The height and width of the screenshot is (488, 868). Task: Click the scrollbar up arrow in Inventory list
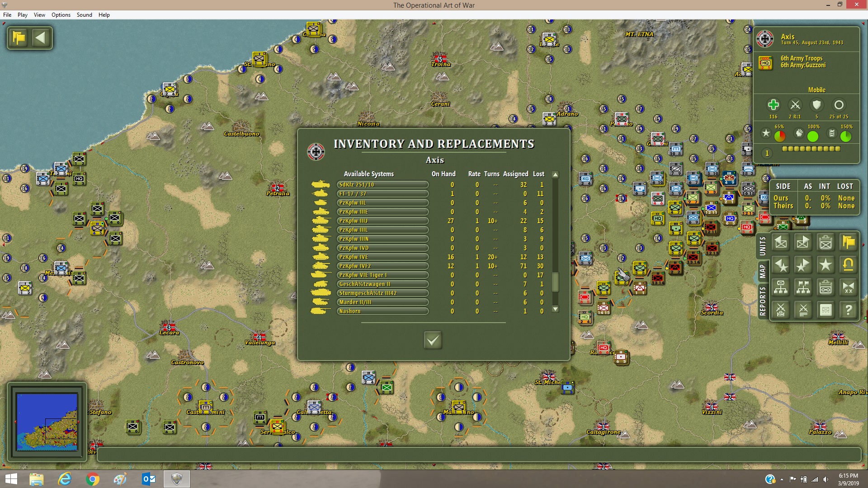tap(556, 175)
